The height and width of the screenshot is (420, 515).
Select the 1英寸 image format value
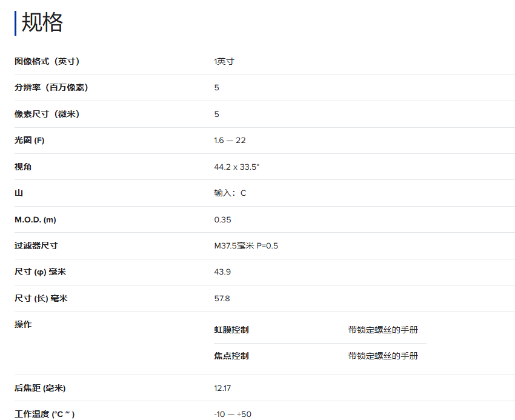coord(224,61)
